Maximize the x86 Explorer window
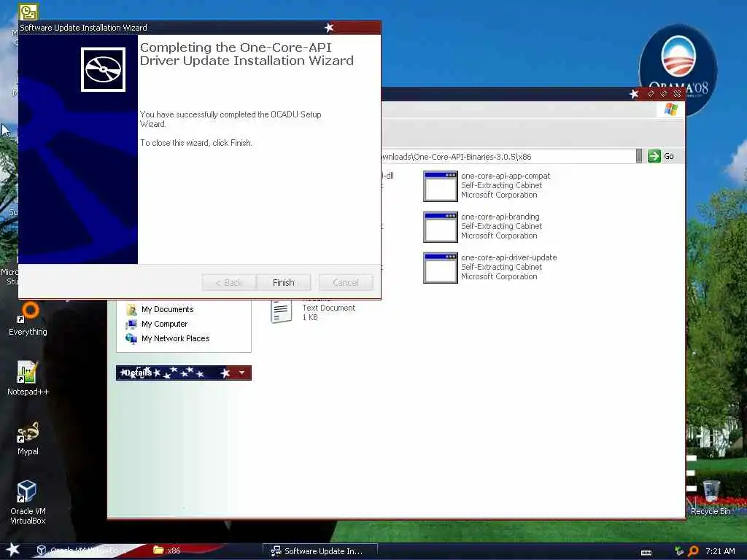747x560 pixels. (x=664, y=94)
